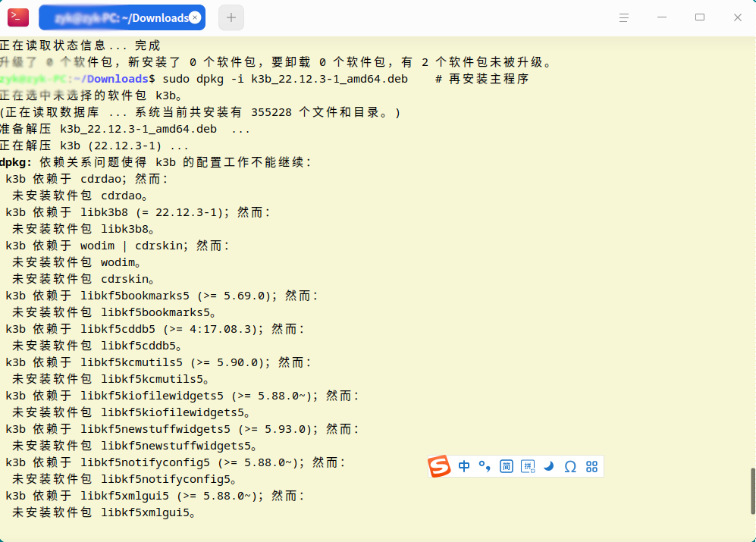
Task: Click 'k3b 依赖于 libkf5kcmutils5' line
Action: [158, 362]
